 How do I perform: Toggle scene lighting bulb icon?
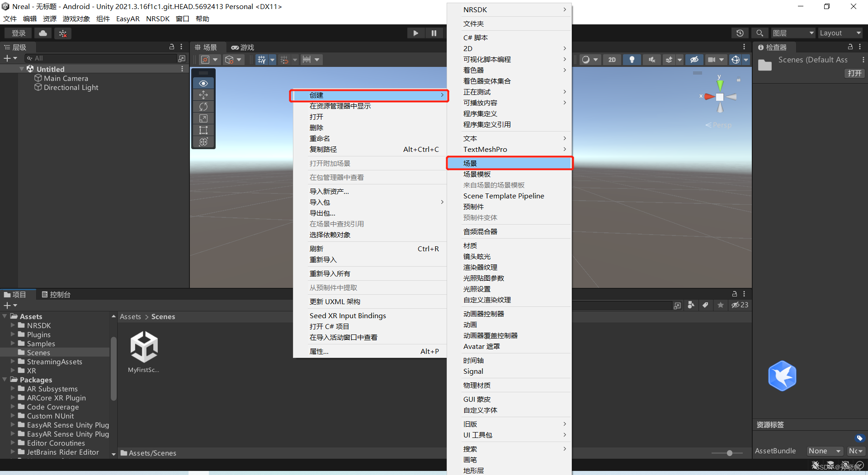632,60
